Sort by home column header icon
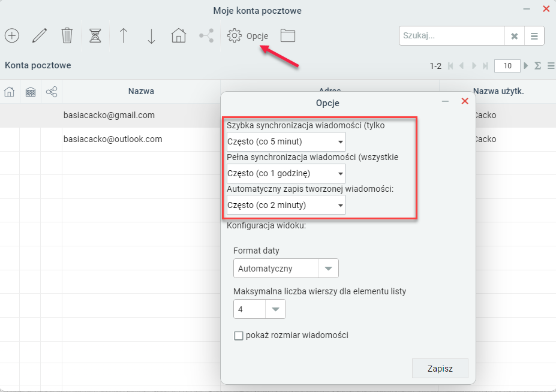Viewport: 556px width, 392px height. coord(9,92)
